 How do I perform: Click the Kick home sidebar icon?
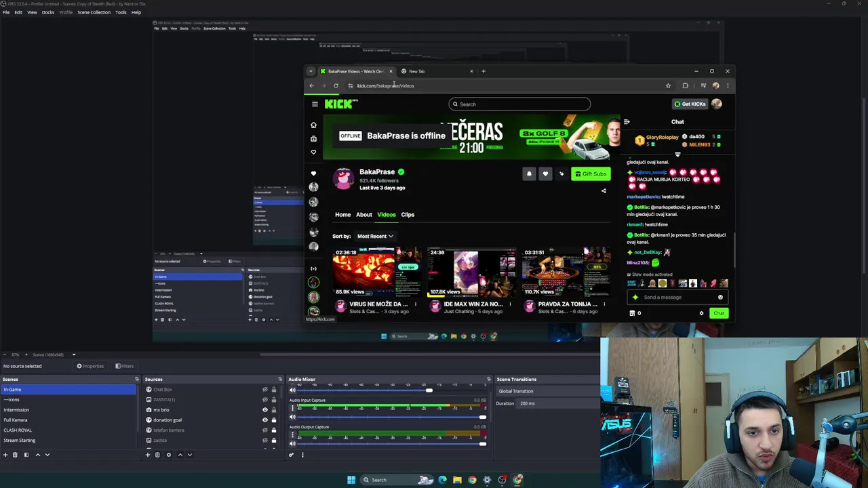click(x=313, y=125)
